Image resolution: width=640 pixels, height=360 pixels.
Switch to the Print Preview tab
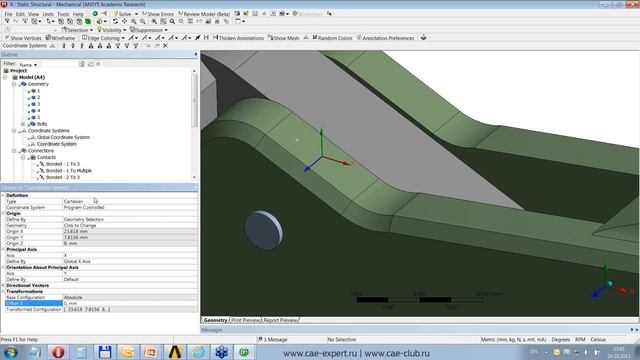pos(245,320)
